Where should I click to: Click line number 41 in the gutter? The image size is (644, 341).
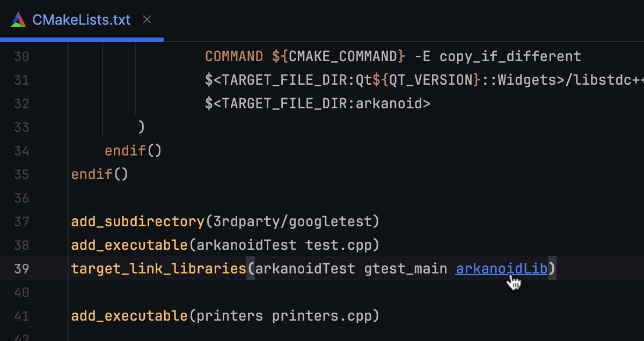pos(21,316)
